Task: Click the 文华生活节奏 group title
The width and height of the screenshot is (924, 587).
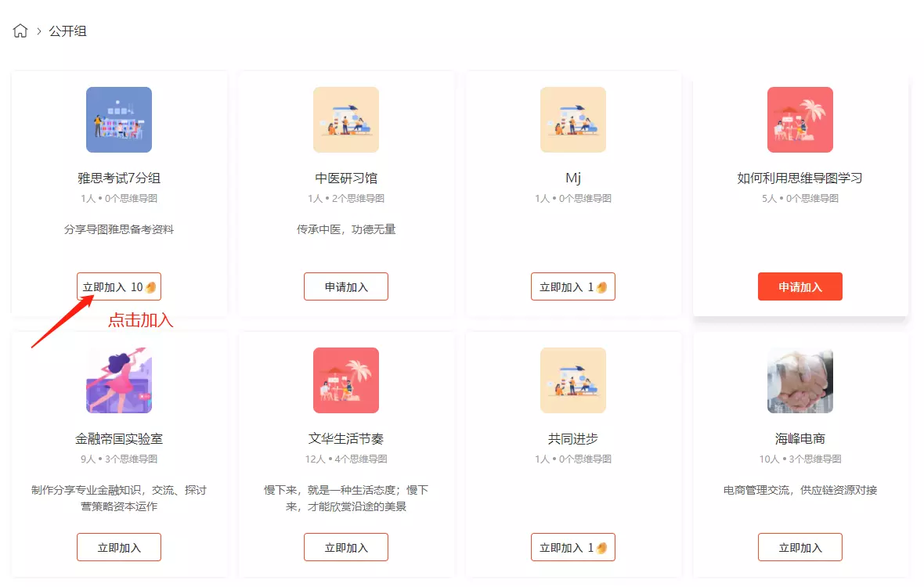Action: coord(346,438)
